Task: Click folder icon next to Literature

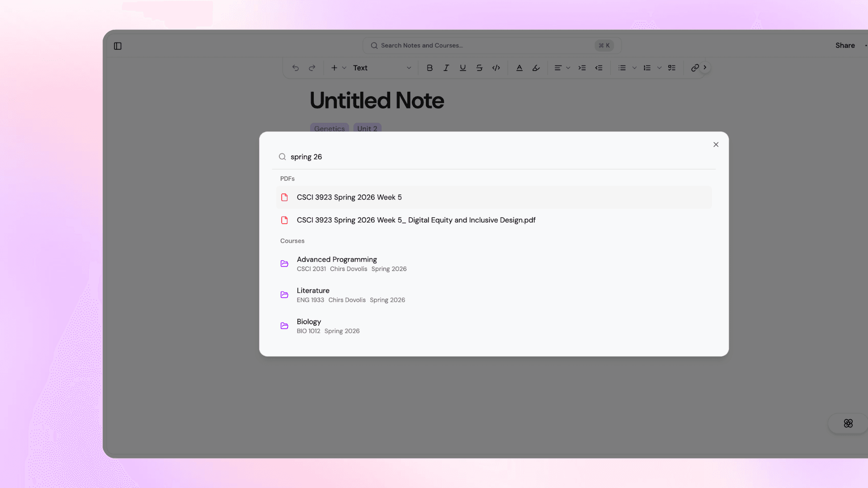Action: tap(284, 295)
